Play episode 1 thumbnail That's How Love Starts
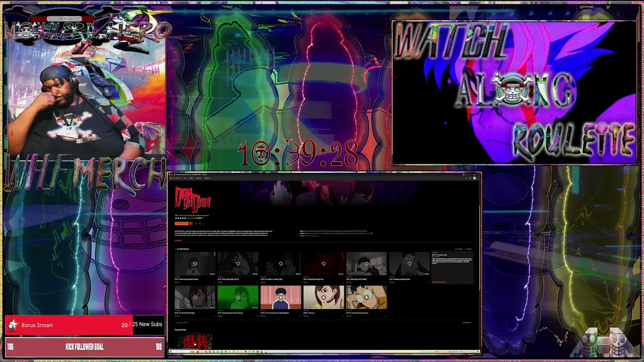 (x=195, y=264)
